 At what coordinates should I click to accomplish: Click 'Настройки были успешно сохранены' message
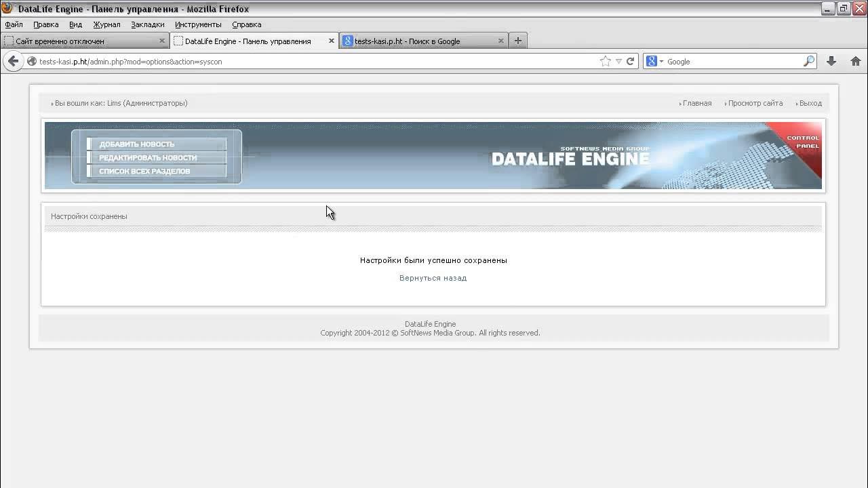[433, 260]
